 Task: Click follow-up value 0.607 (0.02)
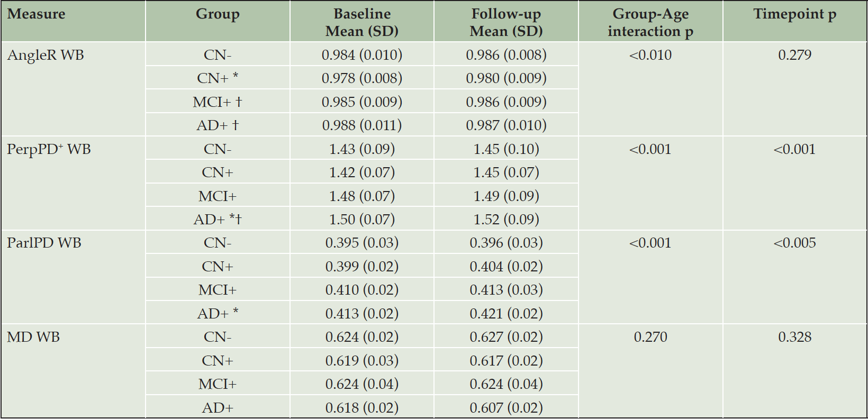coord(507,408)
